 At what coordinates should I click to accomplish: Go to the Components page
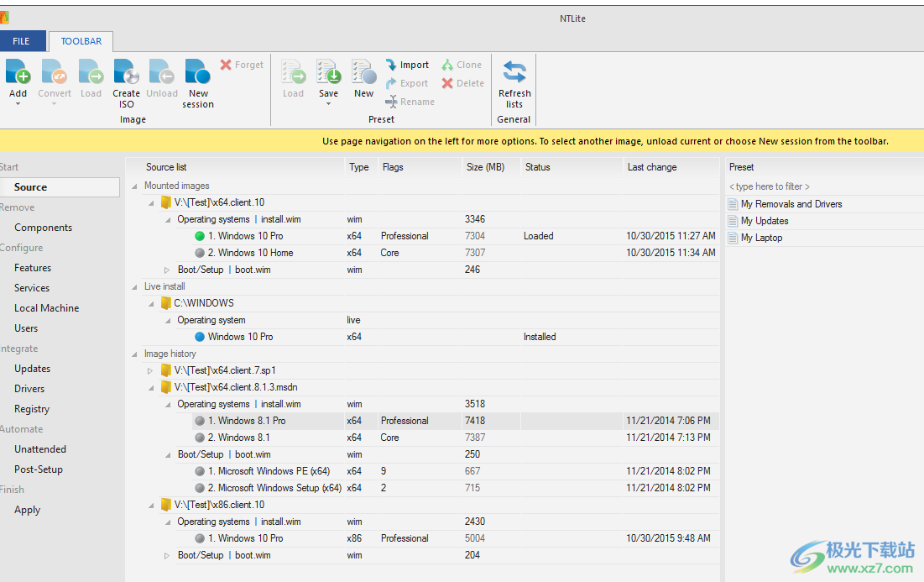(43, 228)
